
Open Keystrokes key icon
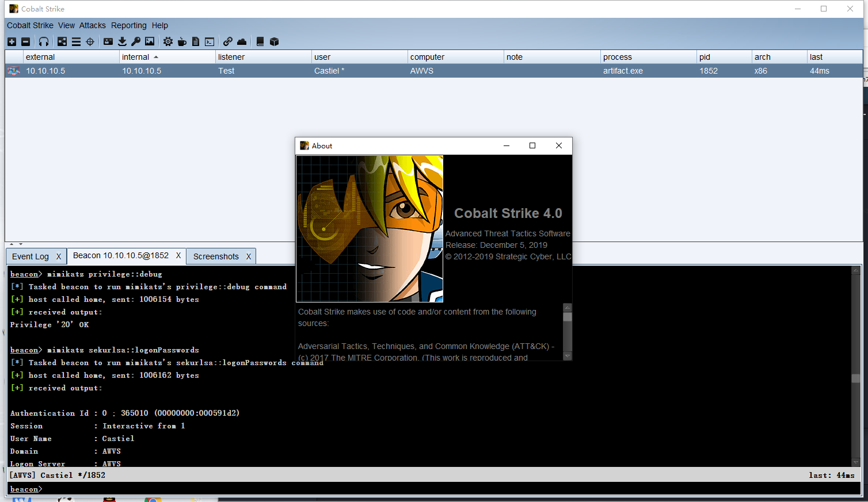coord(136,41)
